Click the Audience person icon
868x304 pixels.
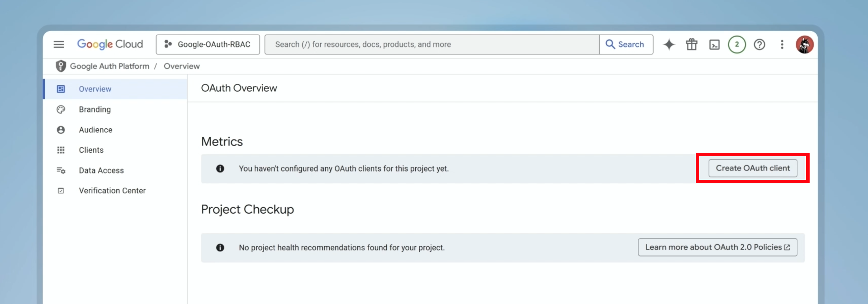[61, 130]
